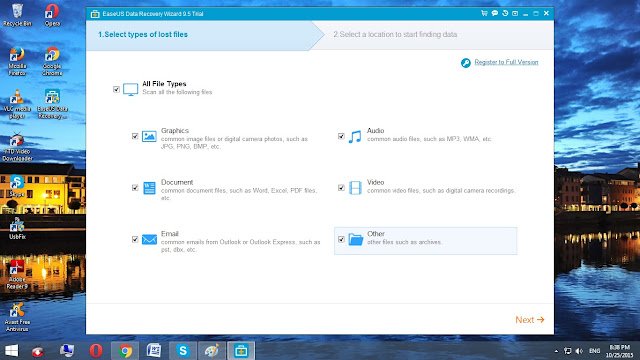
Task: Select Avast Free Antivirus desktop shortcut
Action: click(x=17, y=318)
